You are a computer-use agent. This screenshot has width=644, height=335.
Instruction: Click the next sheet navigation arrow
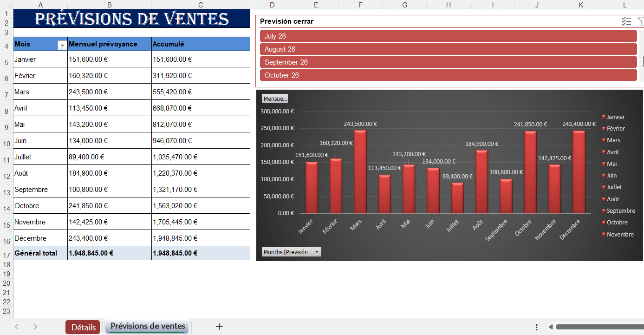coord(35,327)
